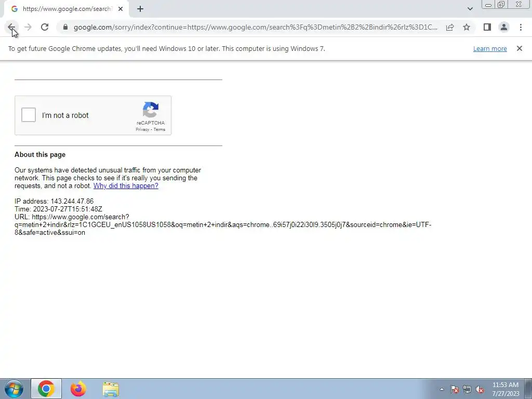
Task: Click the IP address 143.244.47.86 text
Action: pos(54,201)
